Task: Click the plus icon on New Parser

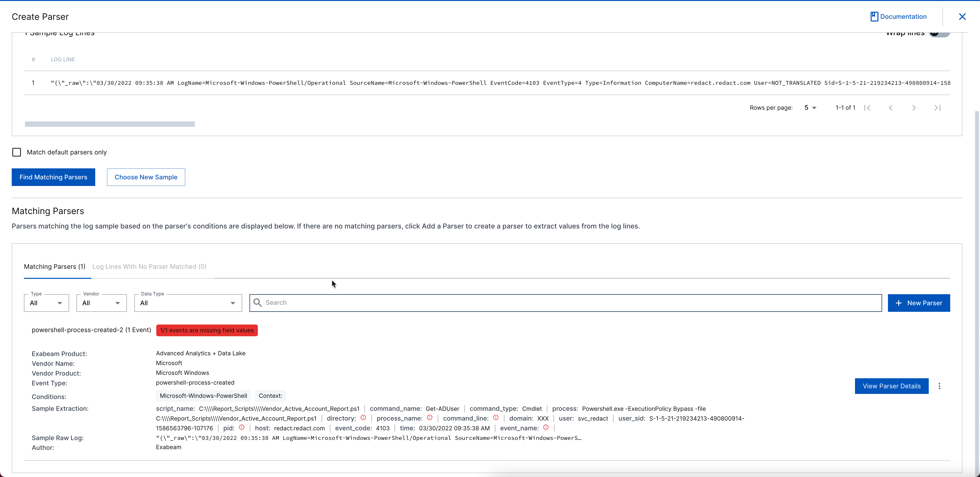Action: tap(899, 303)
